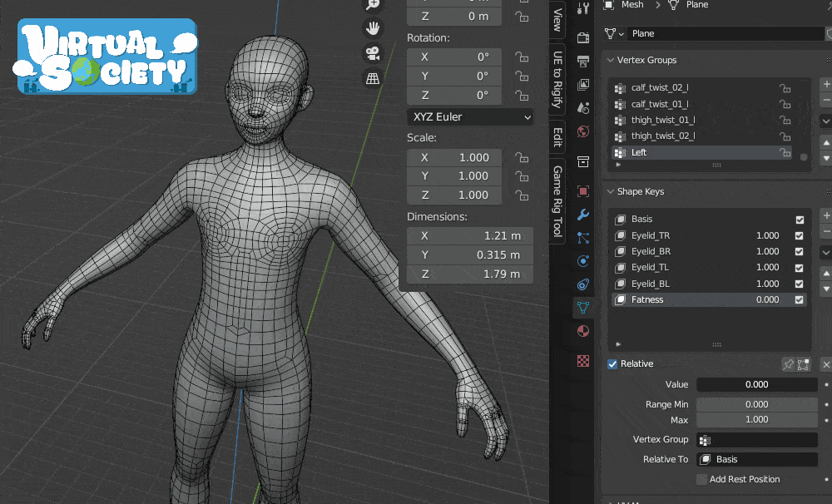This screenshot has height=504, width=832.
Task: Click shape key pin icon beside Relative
Action: pos(788,364)
